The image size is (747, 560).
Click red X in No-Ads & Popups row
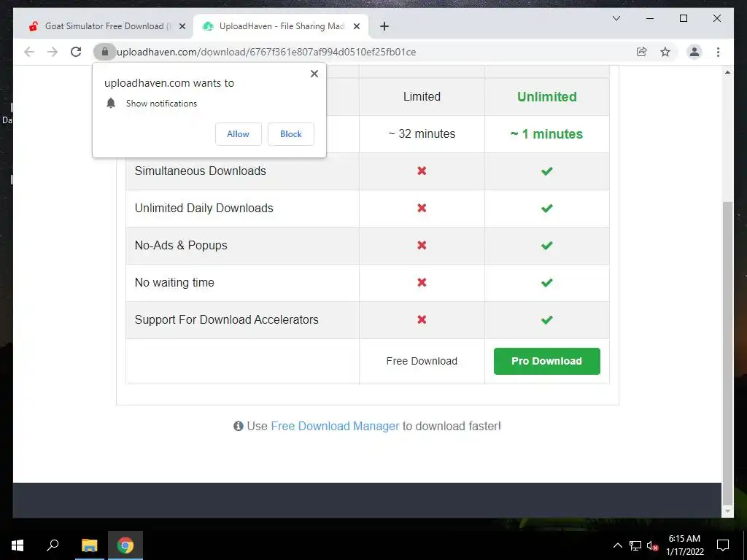tap(422, 245)
